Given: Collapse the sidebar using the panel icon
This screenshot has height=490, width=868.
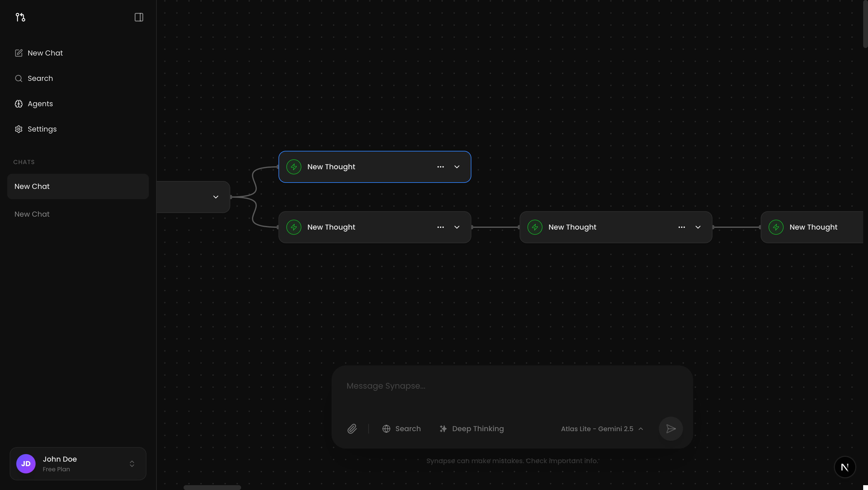Looking at the screenshot, I should click(x=139, y=17).
